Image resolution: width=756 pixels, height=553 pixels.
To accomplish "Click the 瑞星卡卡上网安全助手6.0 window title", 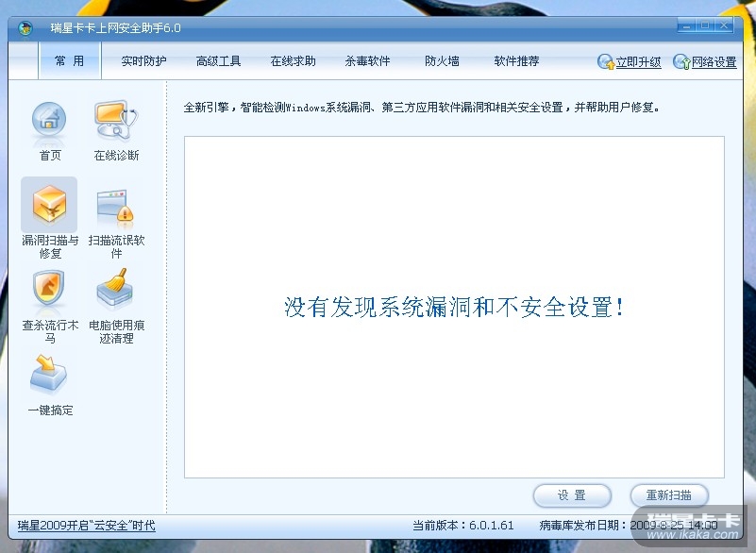I will (x=116, y=28).
